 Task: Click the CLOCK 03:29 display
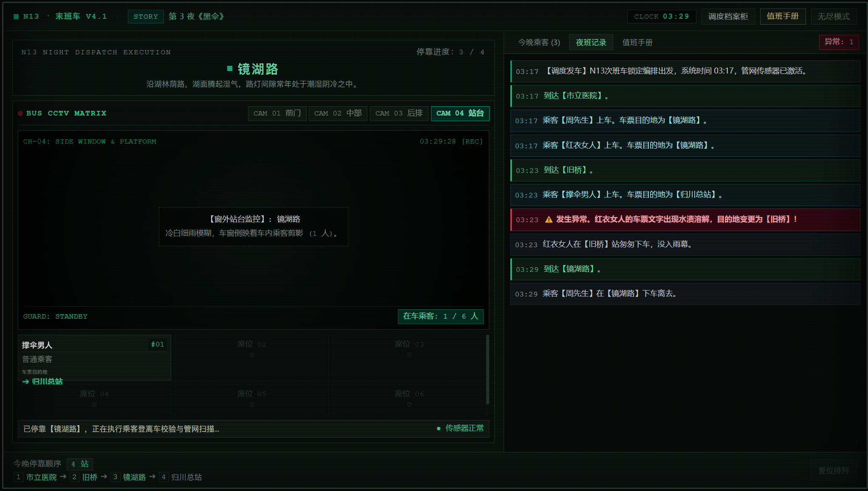pyautogui.click(x=662, y=17)
